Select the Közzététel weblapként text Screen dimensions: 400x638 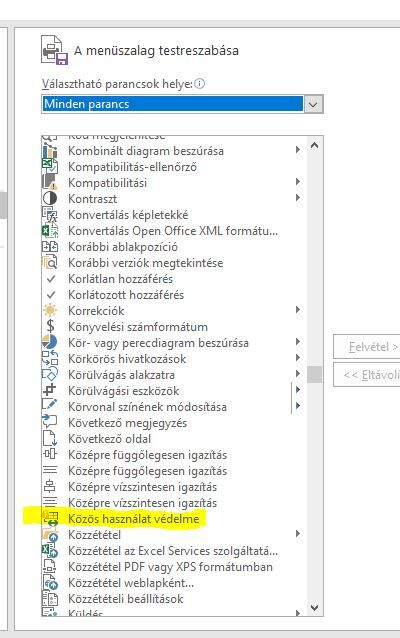point(131,583)
